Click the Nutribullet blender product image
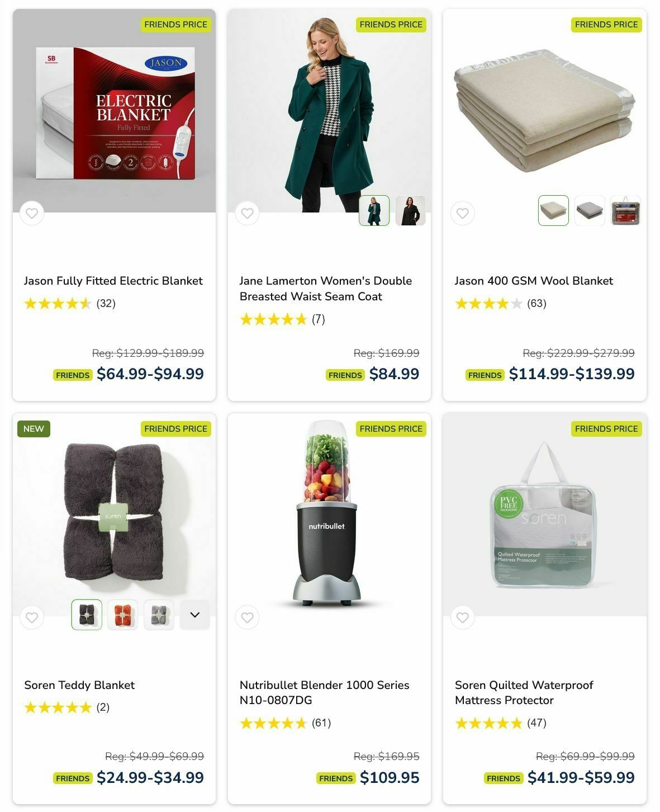 click(x=329, y=514)
